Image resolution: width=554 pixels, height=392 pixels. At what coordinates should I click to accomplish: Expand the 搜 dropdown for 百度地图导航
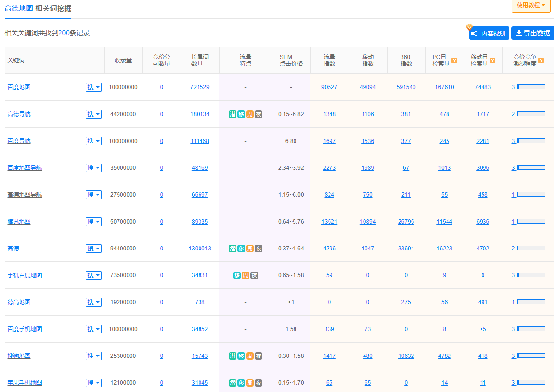click(x=94, y=168)
